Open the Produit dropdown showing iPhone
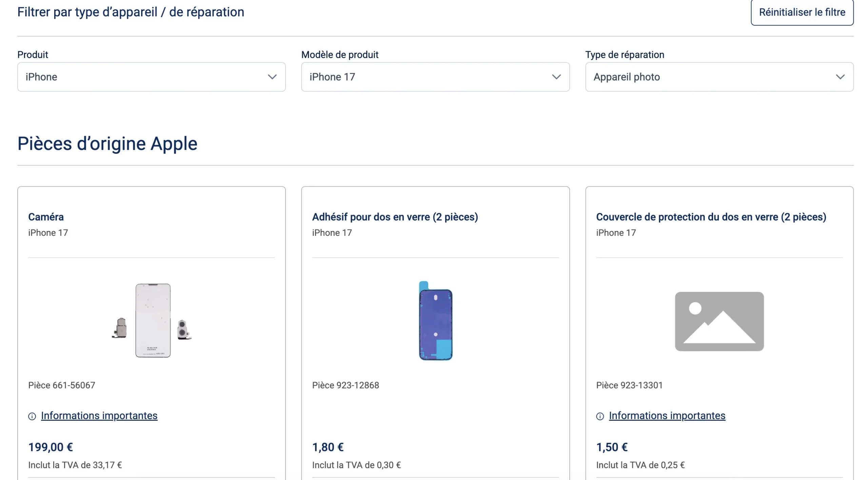The image size is (868, 480). pyautogui.click(x=151, y=77)
